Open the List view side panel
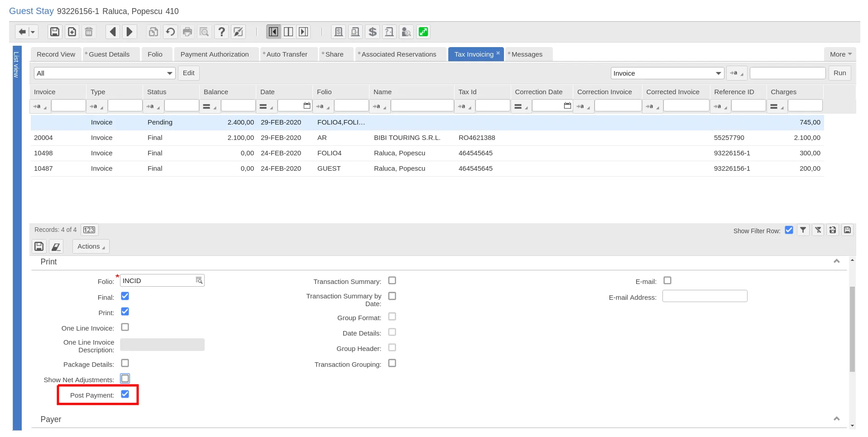Screen dimensions: 868x437 coord(17,238)
